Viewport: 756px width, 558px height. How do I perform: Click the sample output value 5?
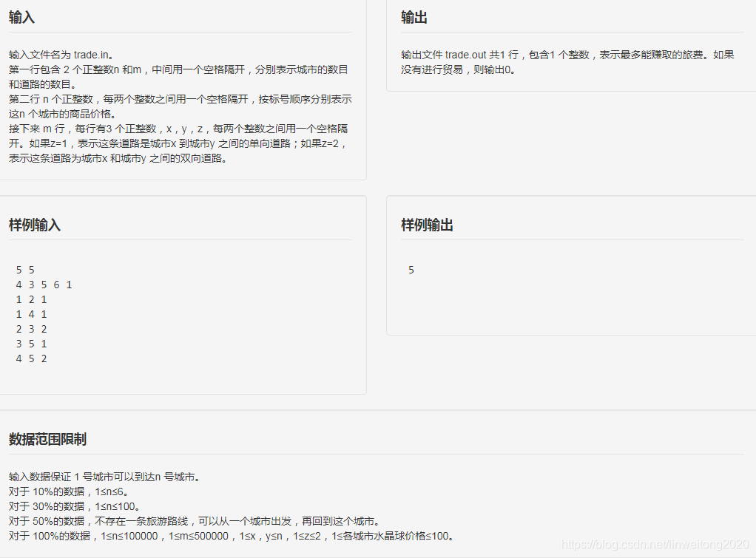click(x=411, y=269)
